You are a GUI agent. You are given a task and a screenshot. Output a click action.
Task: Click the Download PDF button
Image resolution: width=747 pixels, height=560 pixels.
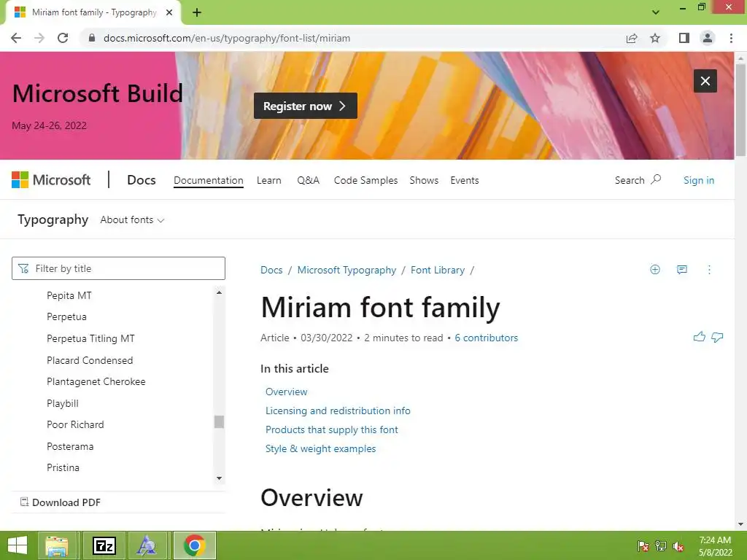[61, 502]
